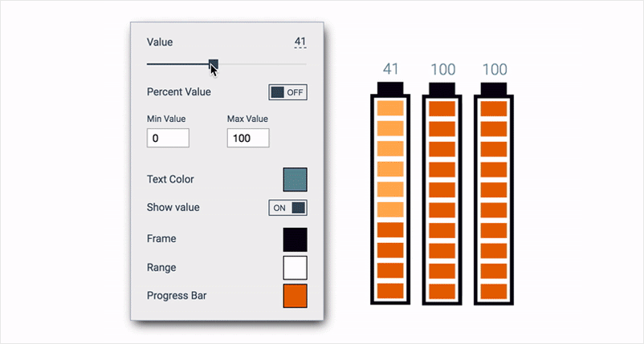This screenshot has height=344, width=644.
Task: Select the first battery gauge showing 41
Action: pos(390,199)
